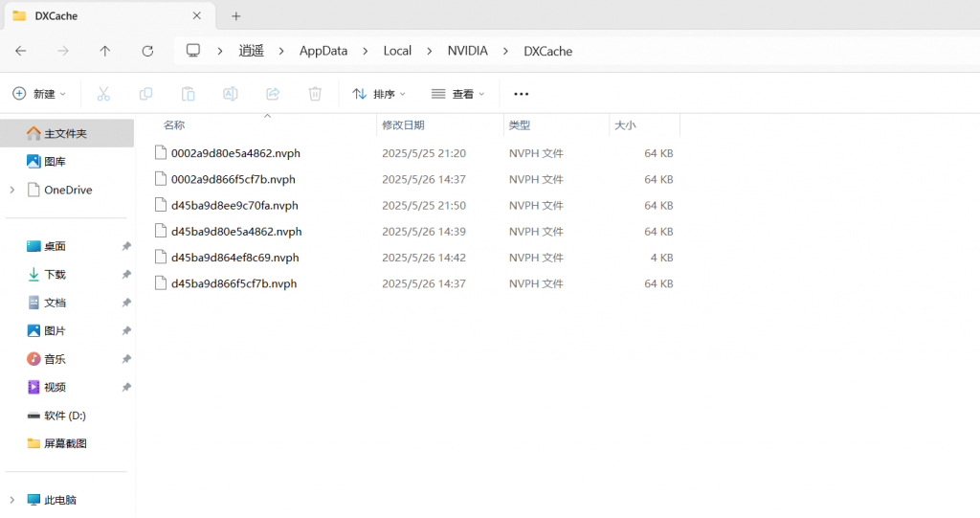980x518 pixels.
Task: Click AppData in the address breadcrumb
Action: (323, 51)
